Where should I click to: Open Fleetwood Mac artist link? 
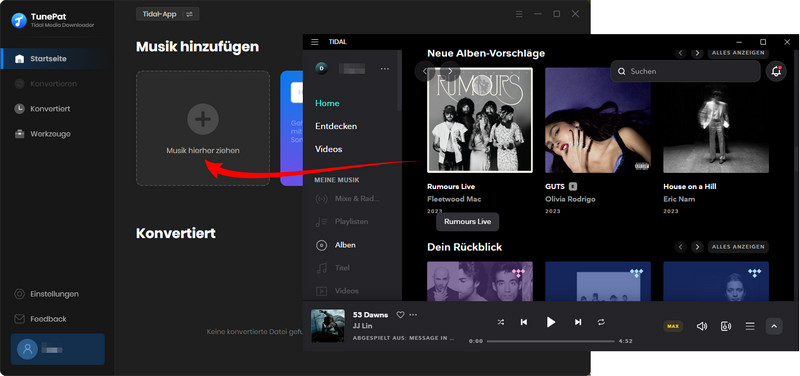point(454,199)
